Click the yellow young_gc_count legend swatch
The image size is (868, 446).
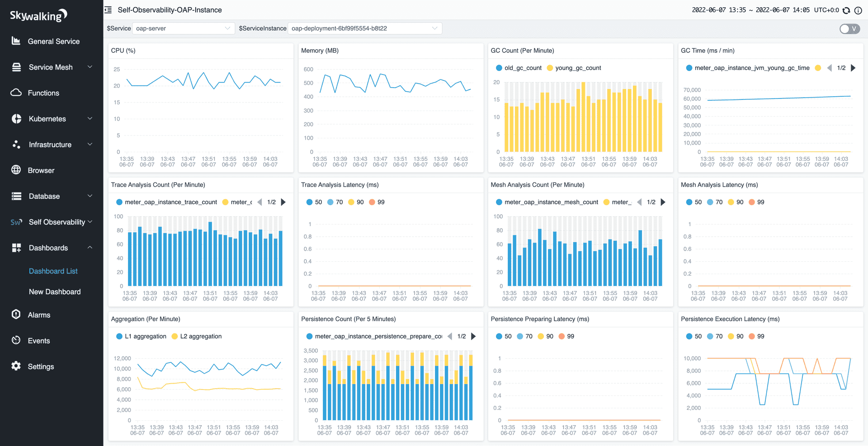550,68
